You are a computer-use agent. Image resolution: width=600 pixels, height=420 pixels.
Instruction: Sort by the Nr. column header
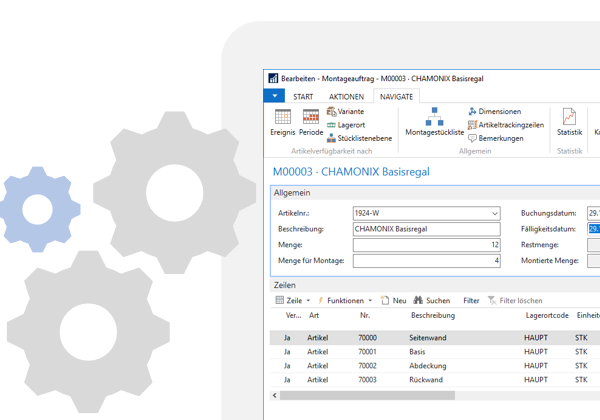click(365, 315)
